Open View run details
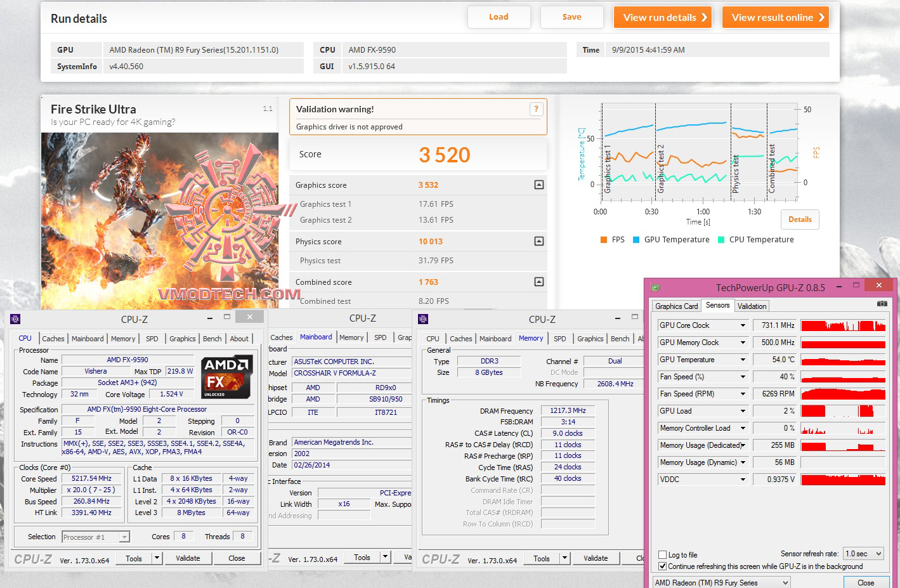Screen dimensions: 900x588 tap(663, 17)
